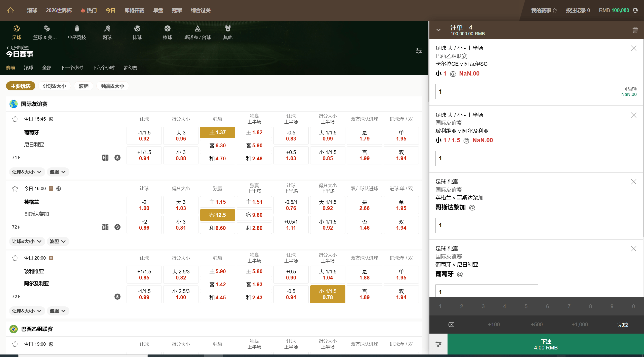Select the basketball sport icon
Image resolution: width=644 pixels, height=357 pixels.
47,28
